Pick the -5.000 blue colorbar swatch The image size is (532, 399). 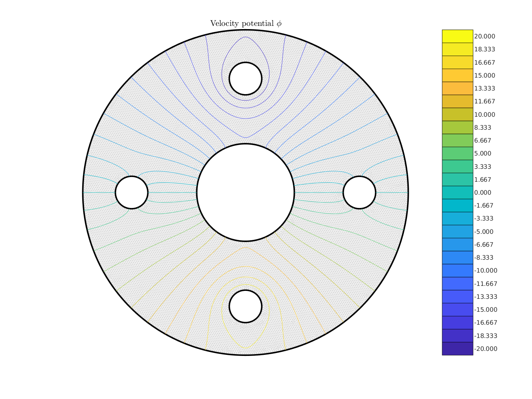coord(457,232)
